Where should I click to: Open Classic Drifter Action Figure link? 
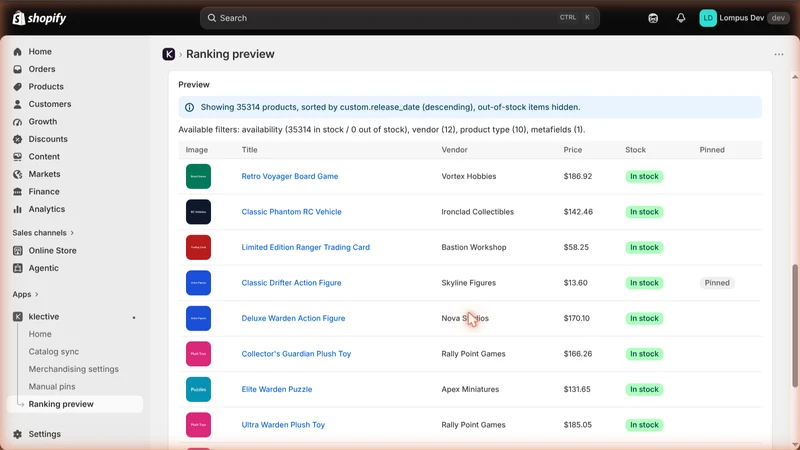click(291, 283)
